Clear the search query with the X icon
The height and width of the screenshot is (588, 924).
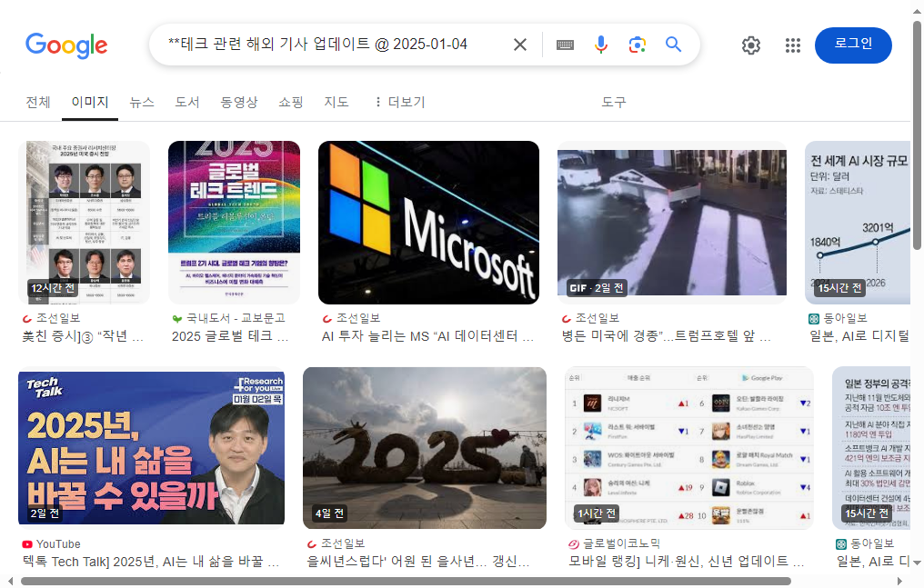coord(520,45)
